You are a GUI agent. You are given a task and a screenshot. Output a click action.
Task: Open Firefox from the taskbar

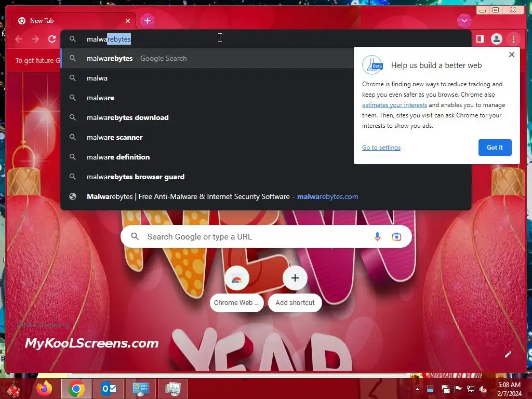[45, 389]
